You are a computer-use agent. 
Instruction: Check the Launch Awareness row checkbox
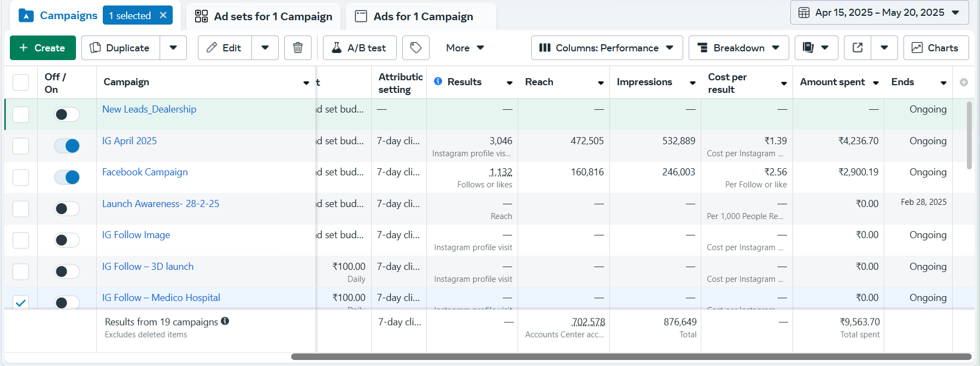[21, 209]
